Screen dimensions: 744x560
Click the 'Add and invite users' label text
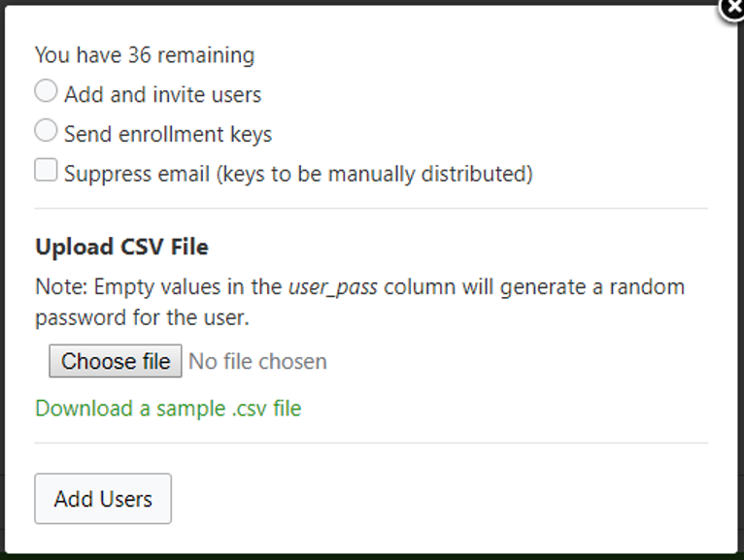tap(163, 94)
